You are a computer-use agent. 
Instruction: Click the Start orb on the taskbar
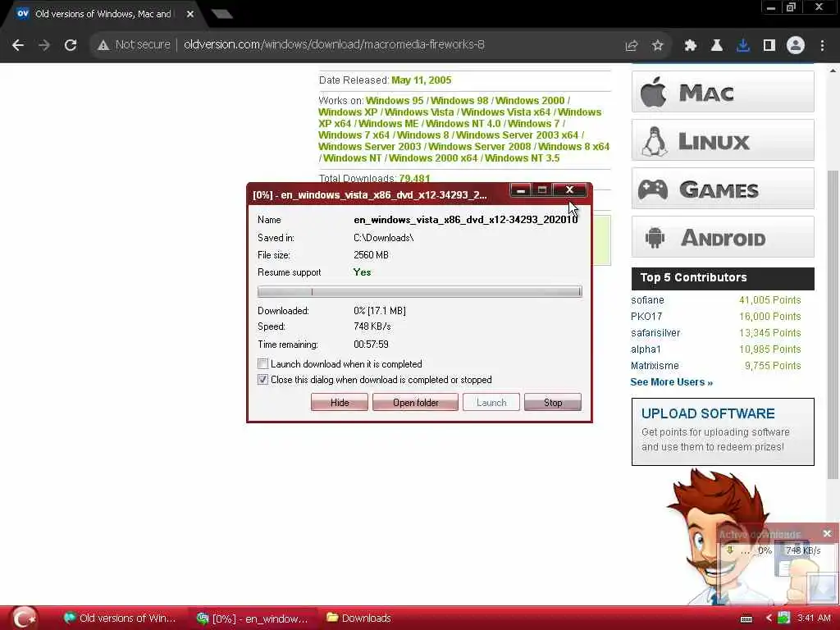pos(24,618)
